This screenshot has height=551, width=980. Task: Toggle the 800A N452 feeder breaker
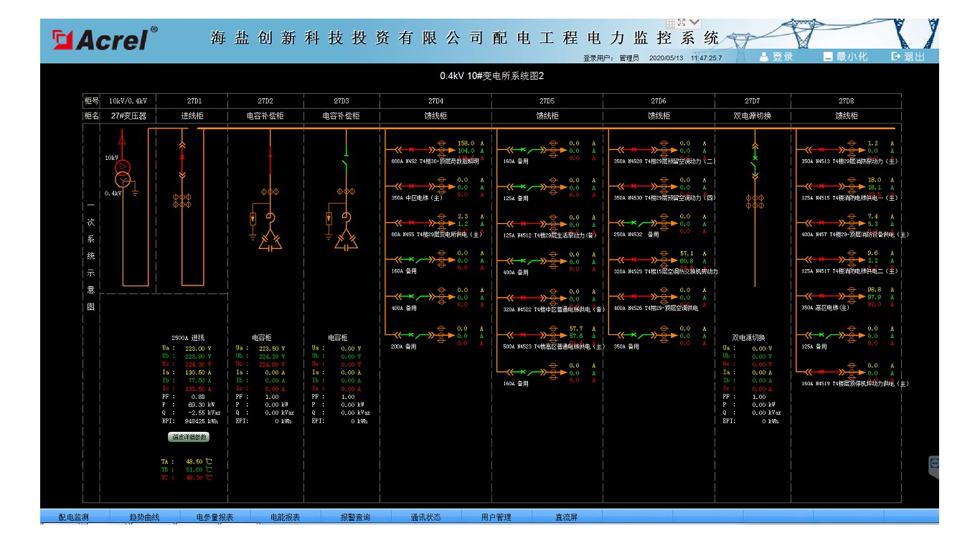(x=413, y=150)
